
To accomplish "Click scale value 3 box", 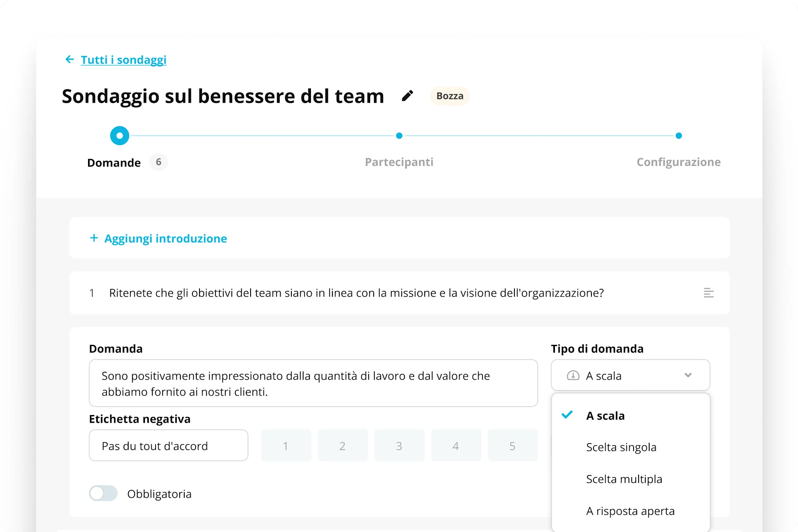I will tap(399, 446).
